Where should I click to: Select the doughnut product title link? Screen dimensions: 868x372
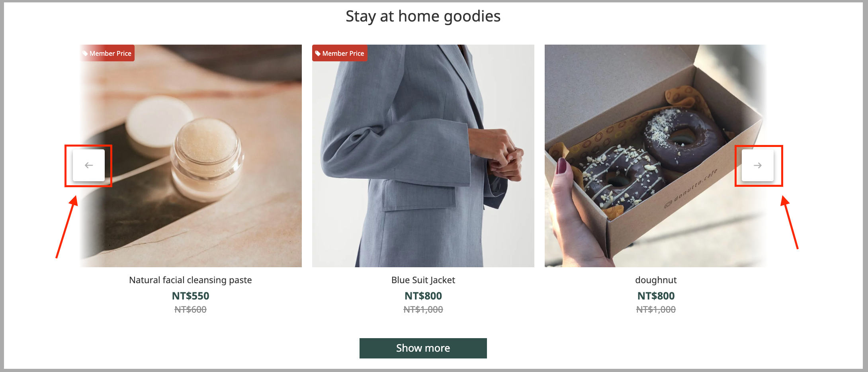pos(656,280)
